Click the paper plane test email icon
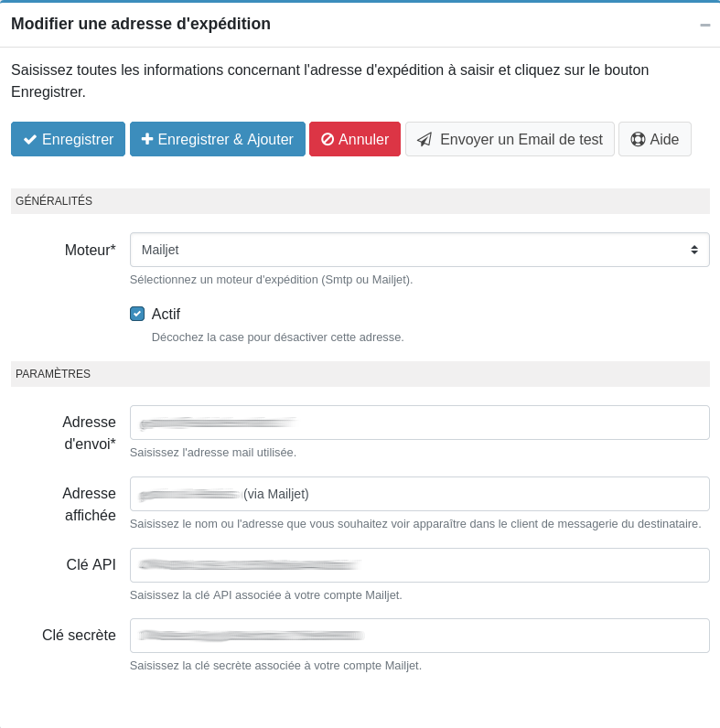 click(x=424, y=140)
